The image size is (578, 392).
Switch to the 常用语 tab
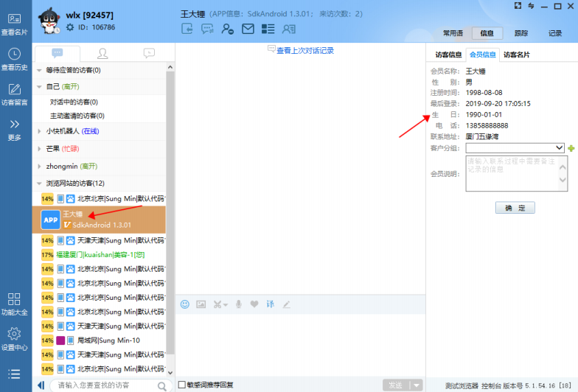click(453, 33)
